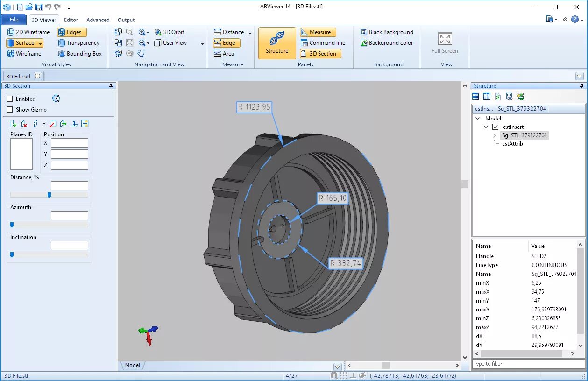Screen dimensions: 588x381
Task: Tick the Show Gizmo checkbox
Action: coord(10,110)
